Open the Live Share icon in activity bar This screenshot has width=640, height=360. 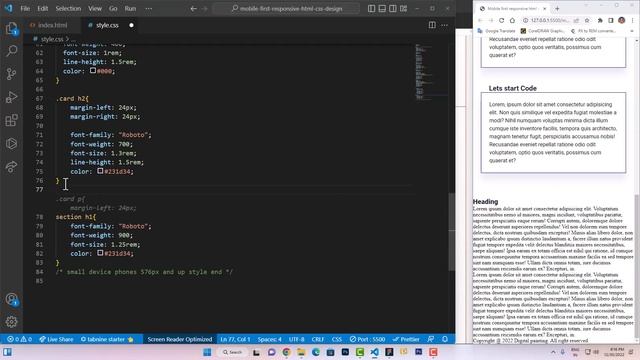[x=11, y=166]
